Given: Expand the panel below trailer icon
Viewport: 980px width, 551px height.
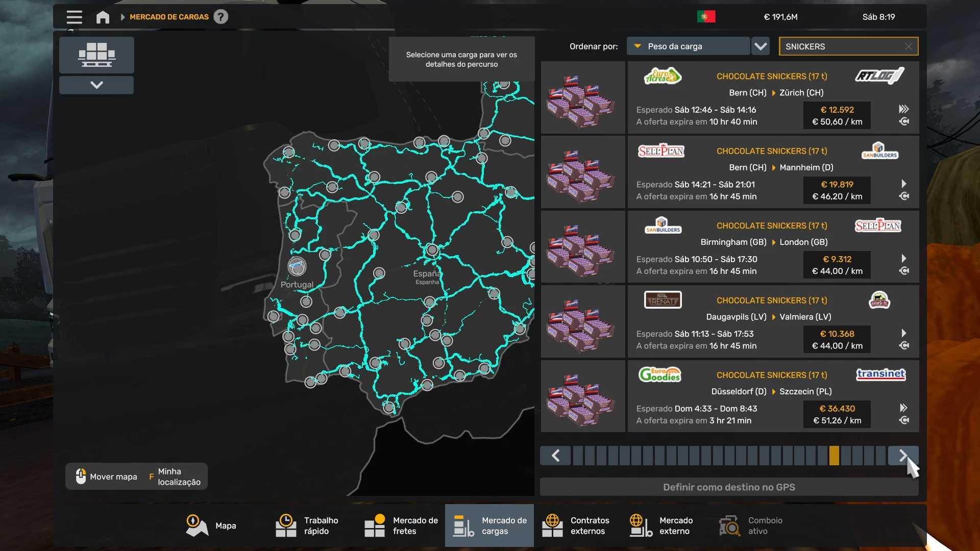Looking at the screenshot, I should (x=96, y=85).
